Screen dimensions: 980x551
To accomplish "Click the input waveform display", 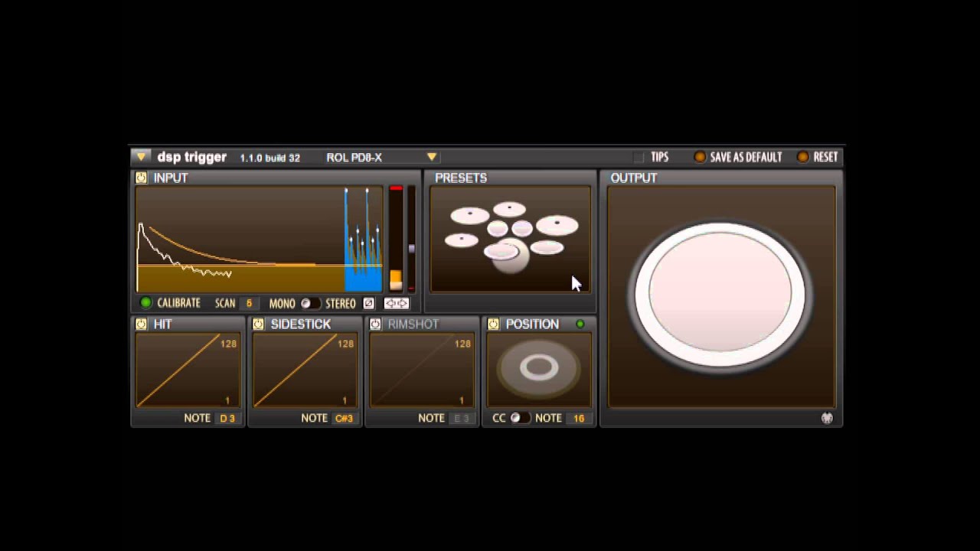I will click(x=260, y=239).
